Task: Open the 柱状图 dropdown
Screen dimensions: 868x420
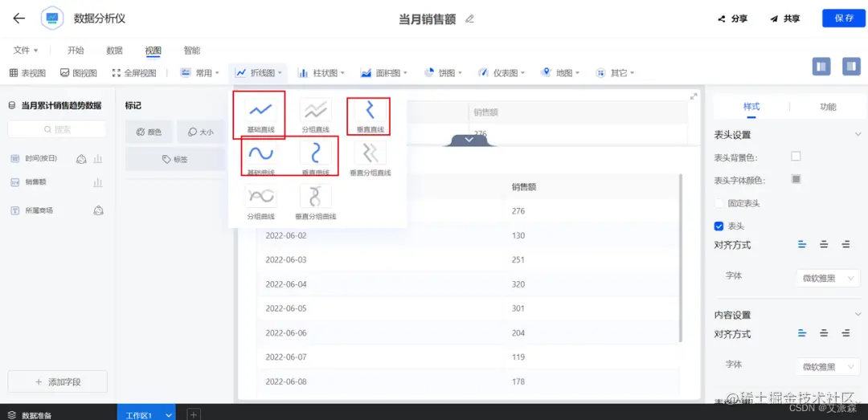Action: point(321,72)
